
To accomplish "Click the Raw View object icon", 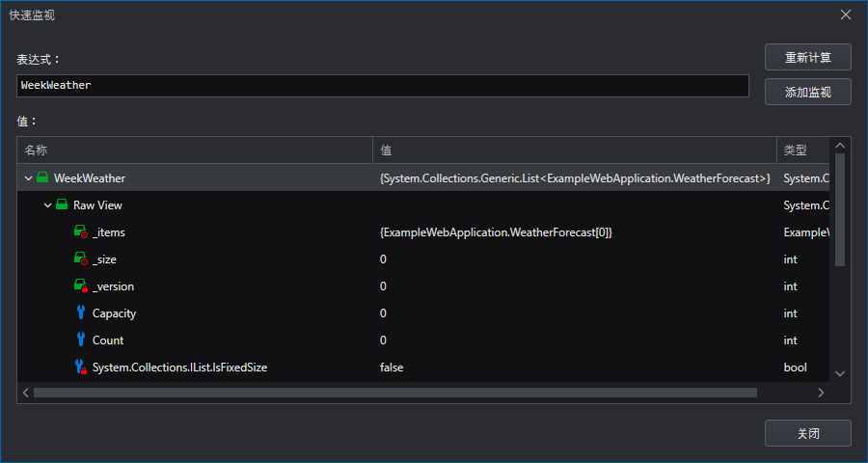I will click(62, 204).
